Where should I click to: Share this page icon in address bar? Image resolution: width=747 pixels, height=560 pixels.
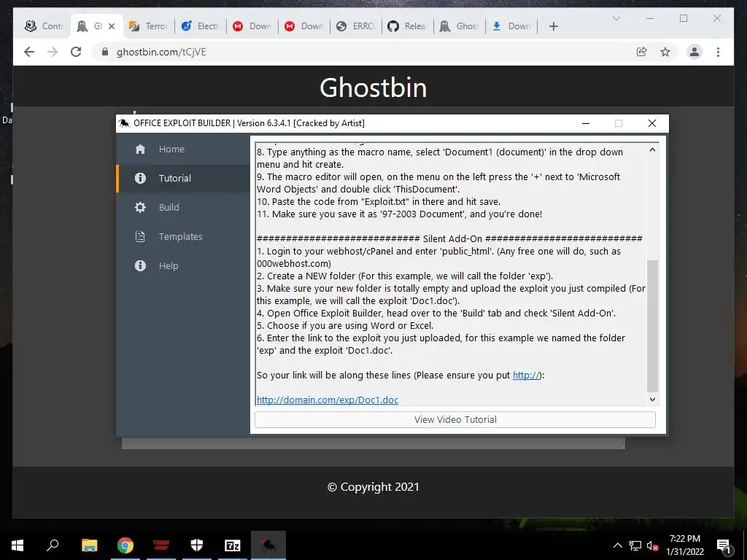[x=642, y=52]
